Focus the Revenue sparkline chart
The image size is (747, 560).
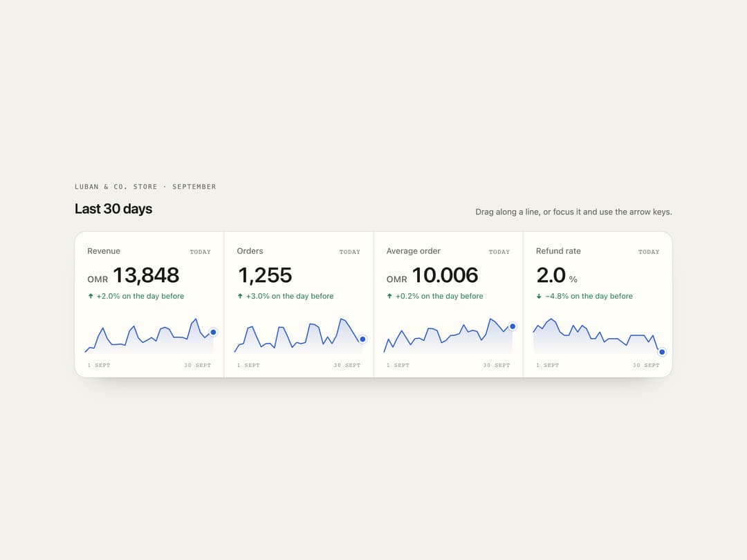click(x=149, y=336)
